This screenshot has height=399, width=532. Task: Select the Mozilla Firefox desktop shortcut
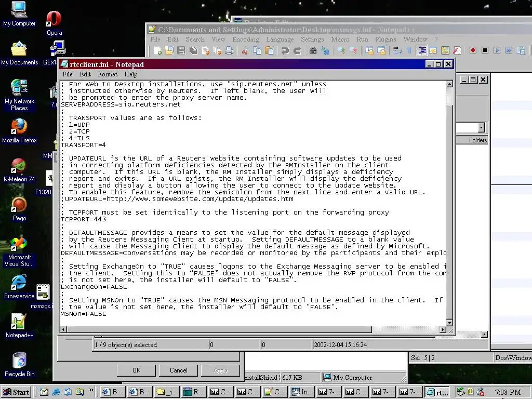19,130
